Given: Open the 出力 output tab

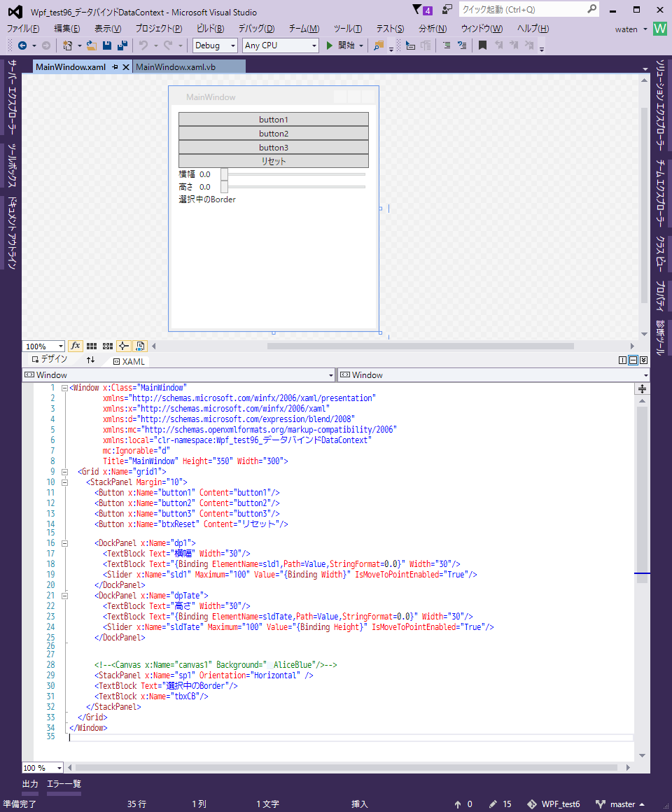Looking at the screenshot, I should click(30, 784).
